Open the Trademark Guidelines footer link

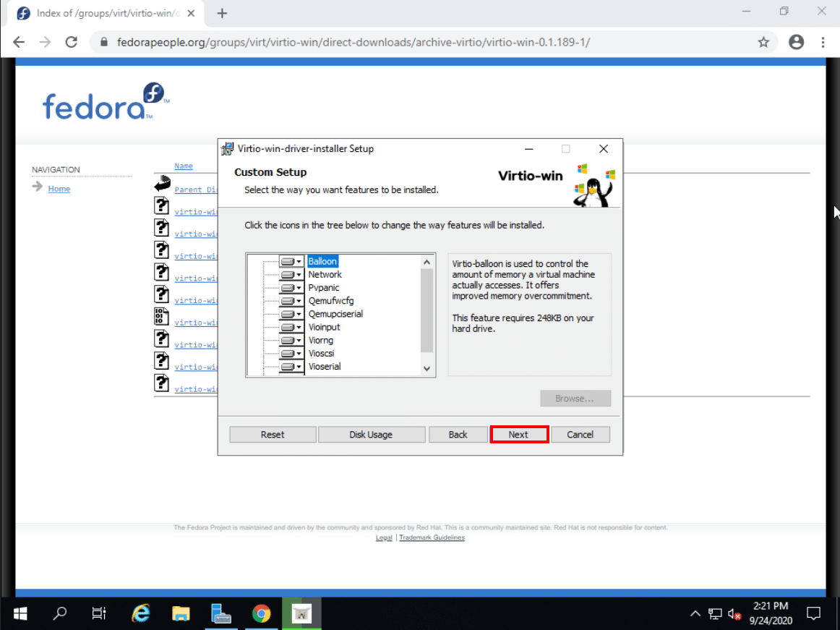tap(432, 538)
